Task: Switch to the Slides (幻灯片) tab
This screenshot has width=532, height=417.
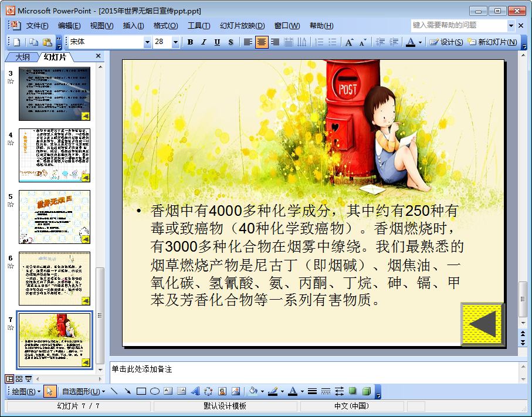Action: click(x=55, y=57)
